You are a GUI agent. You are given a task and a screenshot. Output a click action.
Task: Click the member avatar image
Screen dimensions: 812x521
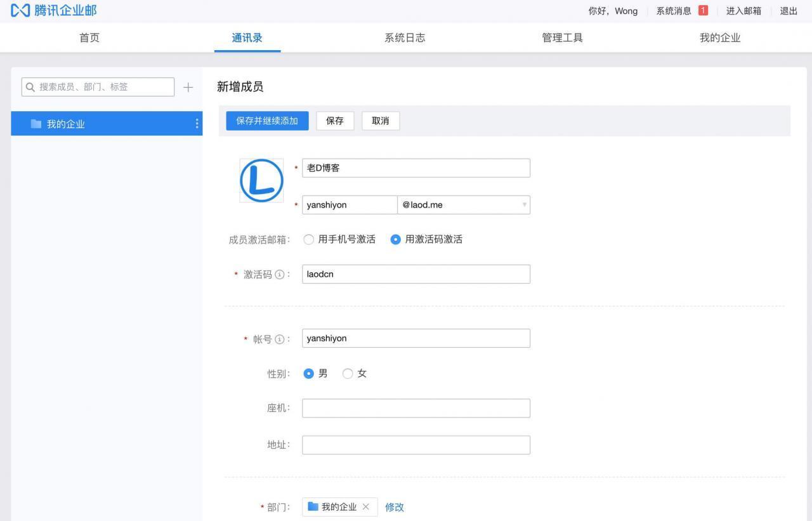point(261,180)
